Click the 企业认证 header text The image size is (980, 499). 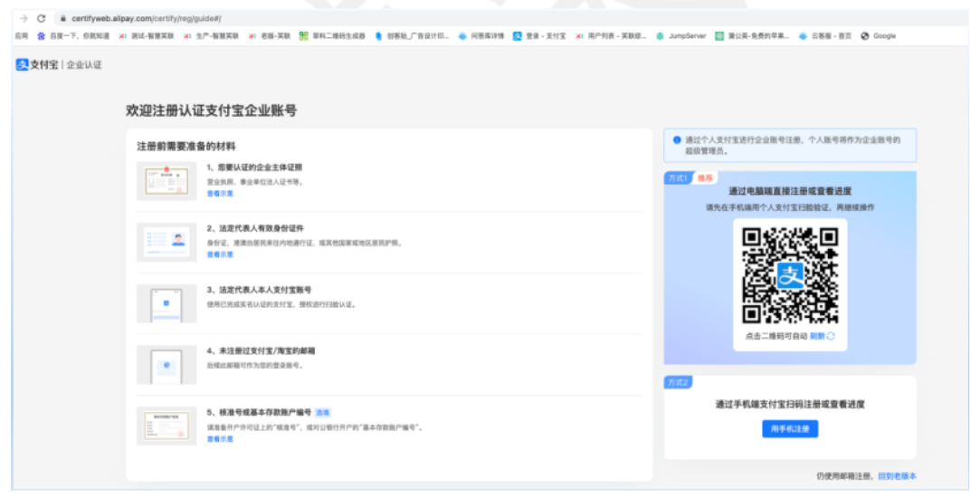pyautogui.click(x=84, y=65)
